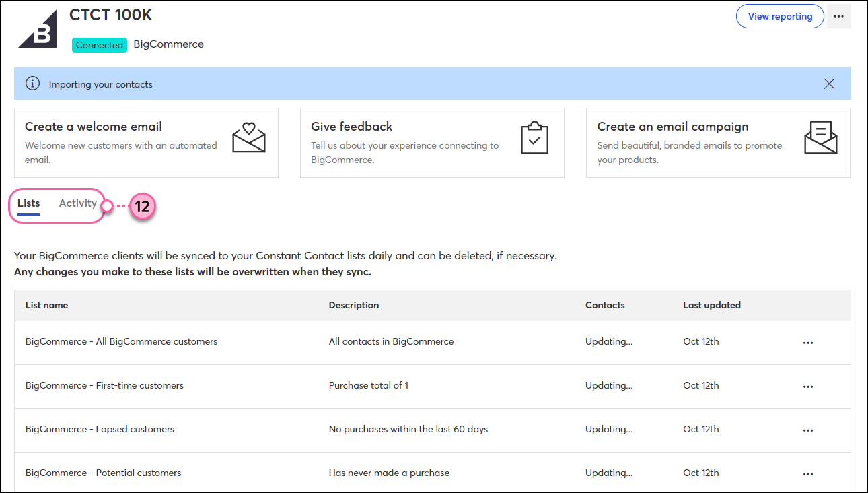The width and height of the screenshot is (868, 493).
Task: Click the List name column header
Action: coord(46,305)
